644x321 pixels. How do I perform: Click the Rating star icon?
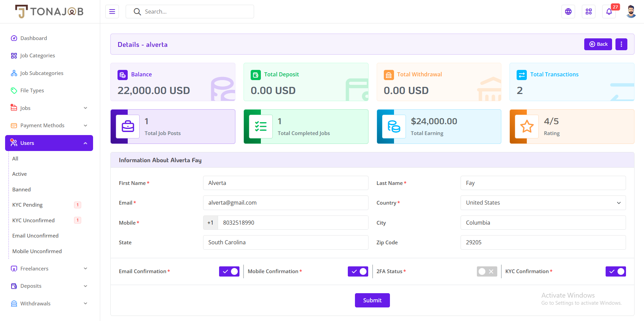527,127
